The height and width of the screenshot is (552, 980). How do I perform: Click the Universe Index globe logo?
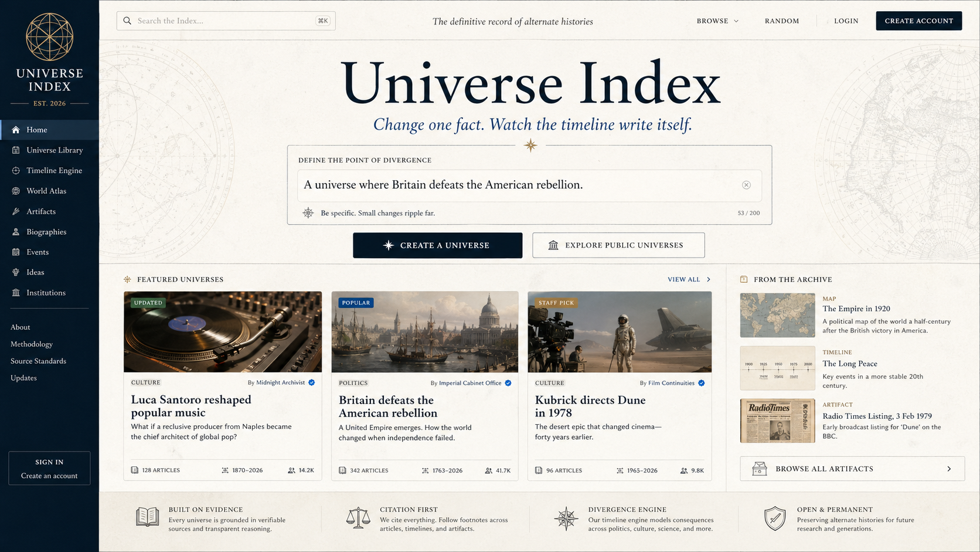click(x=49, y=37)
